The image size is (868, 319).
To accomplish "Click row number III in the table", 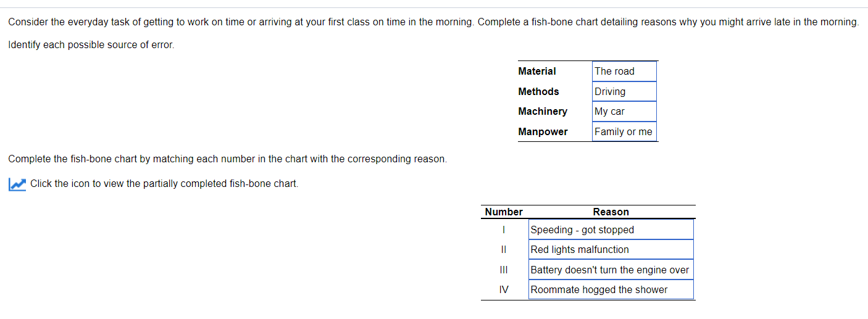I will click(504, 270).
